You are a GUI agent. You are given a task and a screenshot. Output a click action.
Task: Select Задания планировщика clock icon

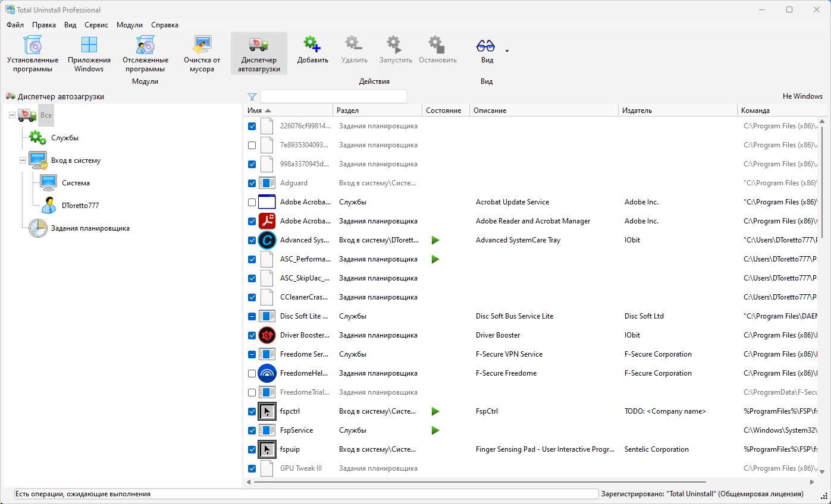[37, 228]
